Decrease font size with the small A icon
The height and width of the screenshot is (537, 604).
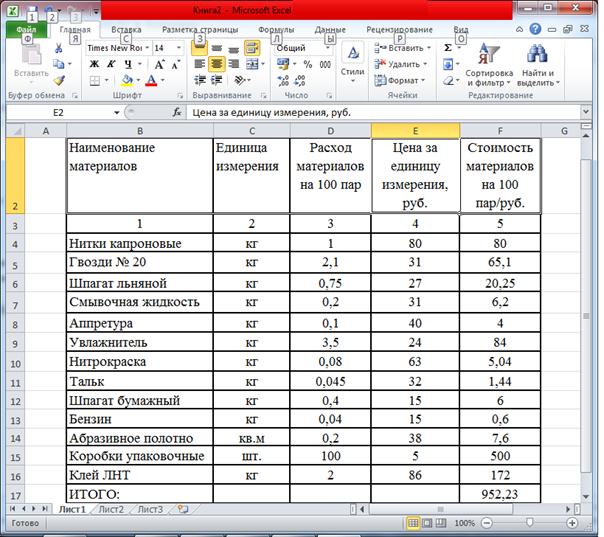point(176,64)
